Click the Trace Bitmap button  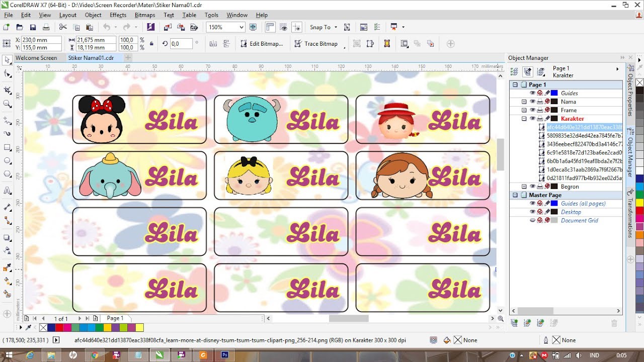pos(316,44)
